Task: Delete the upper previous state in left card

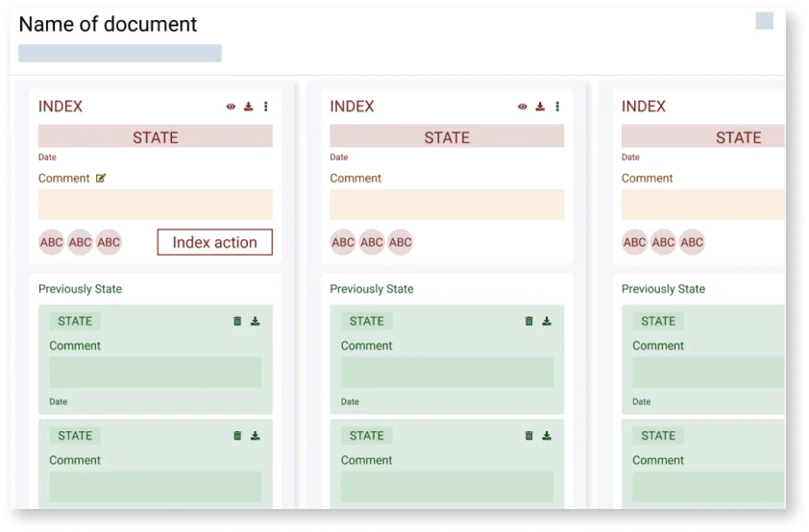Action: tap(237, 321)
